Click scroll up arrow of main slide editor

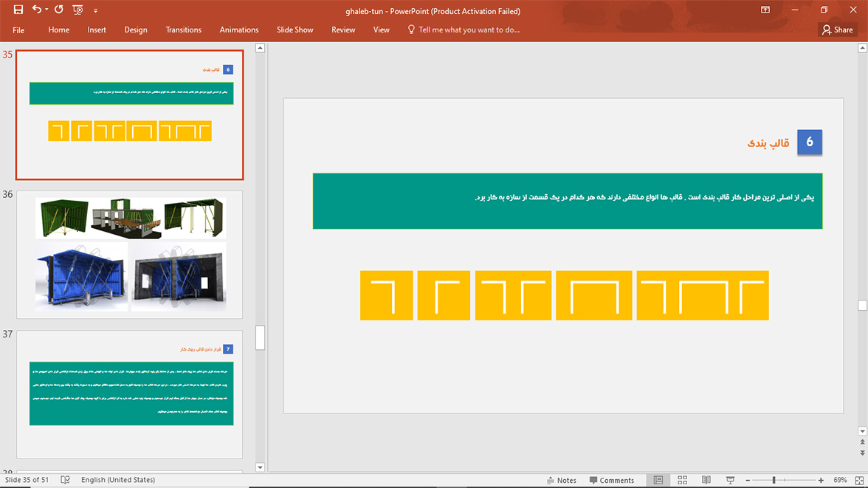(x=862, y=48)
